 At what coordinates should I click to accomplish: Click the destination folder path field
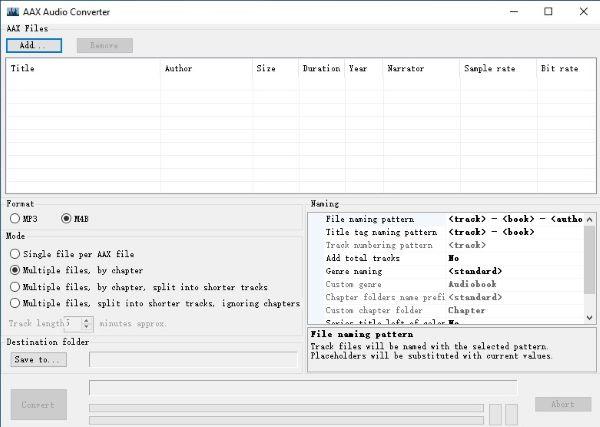coord(193,360)
